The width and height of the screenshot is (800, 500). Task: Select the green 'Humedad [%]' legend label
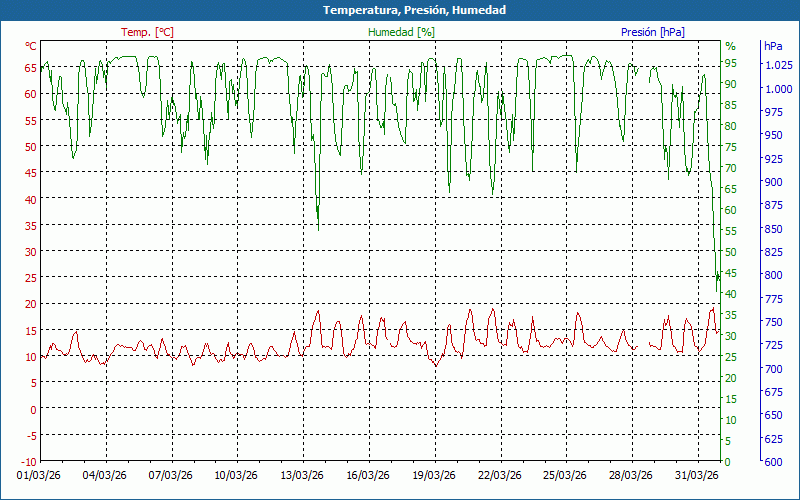click(x=402, y=32)
